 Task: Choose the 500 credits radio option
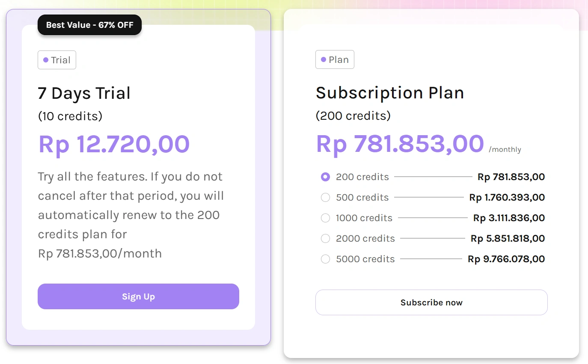tap(325, 198)
